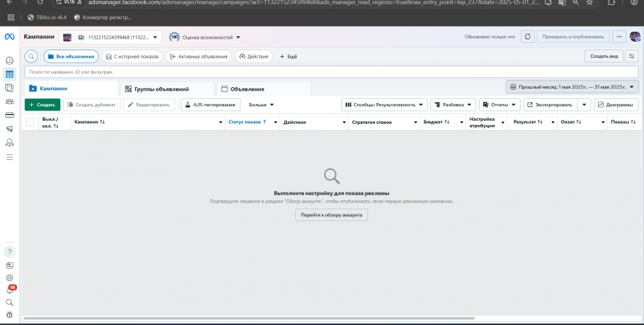Open the sidebar icon below the megaphone

point(9,142)
